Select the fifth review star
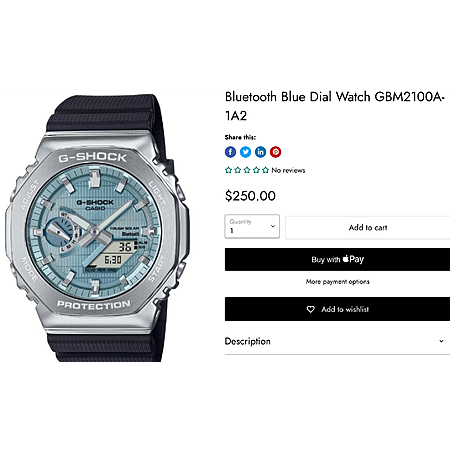The height and width of the screenshot is (450, 450). click(x=265, y=170)
